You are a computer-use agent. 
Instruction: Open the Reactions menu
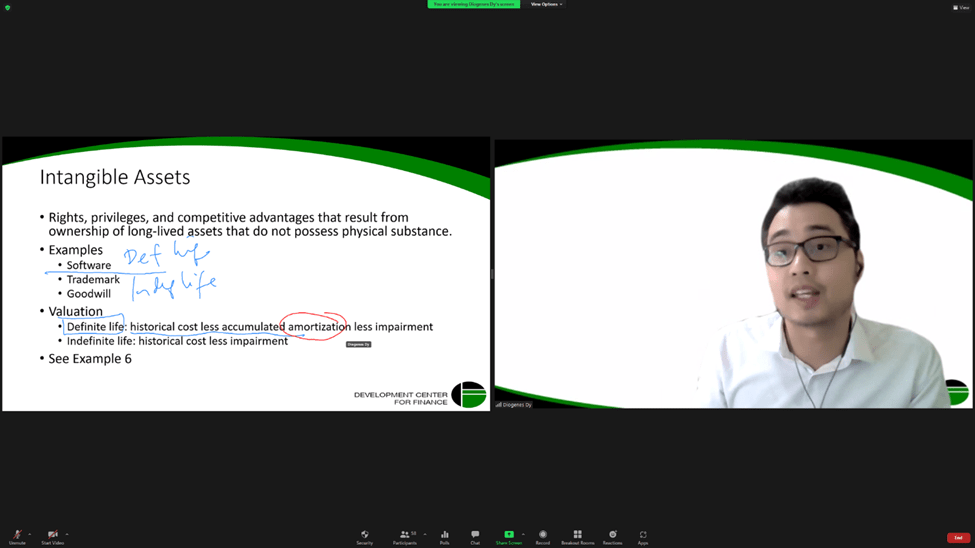coord(612,536)
